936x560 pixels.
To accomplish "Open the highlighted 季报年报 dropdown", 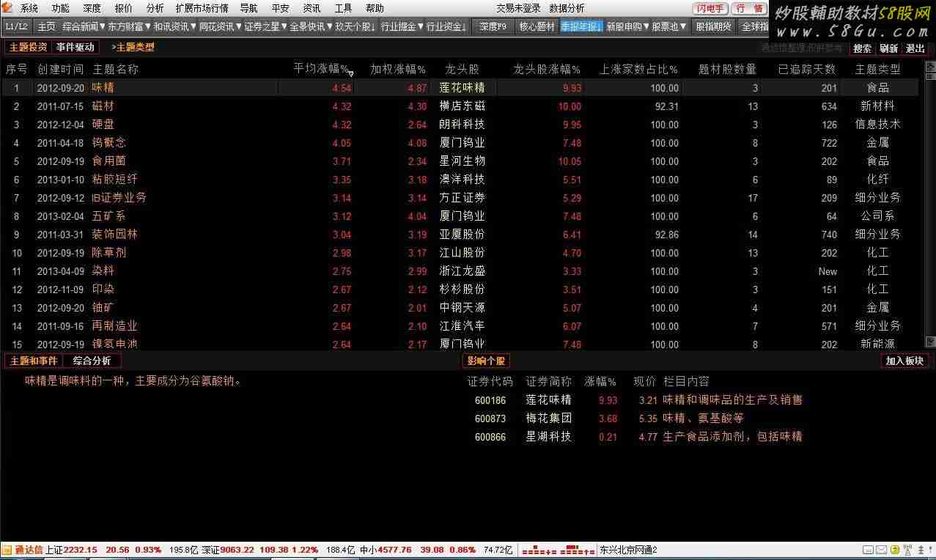I will 581,26.
